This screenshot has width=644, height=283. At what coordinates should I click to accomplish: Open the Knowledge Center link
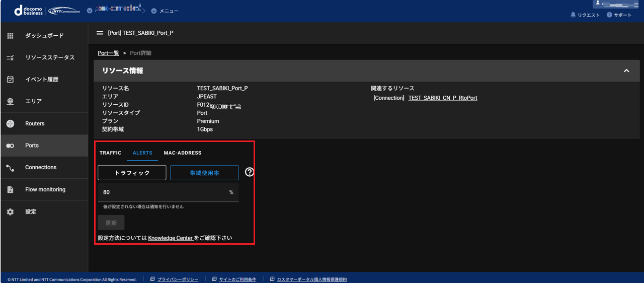170,238
